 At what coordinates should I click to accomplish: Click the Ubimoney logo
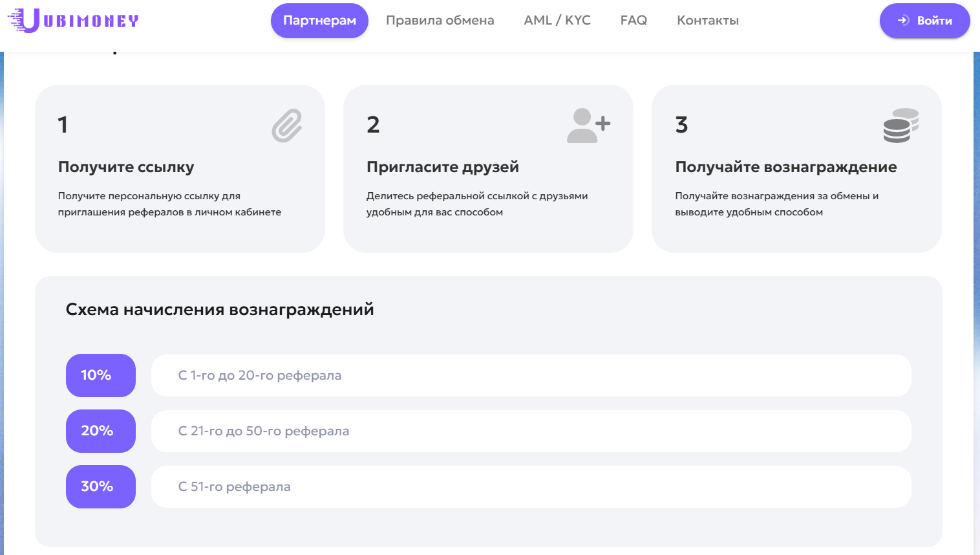pos(73,20)
